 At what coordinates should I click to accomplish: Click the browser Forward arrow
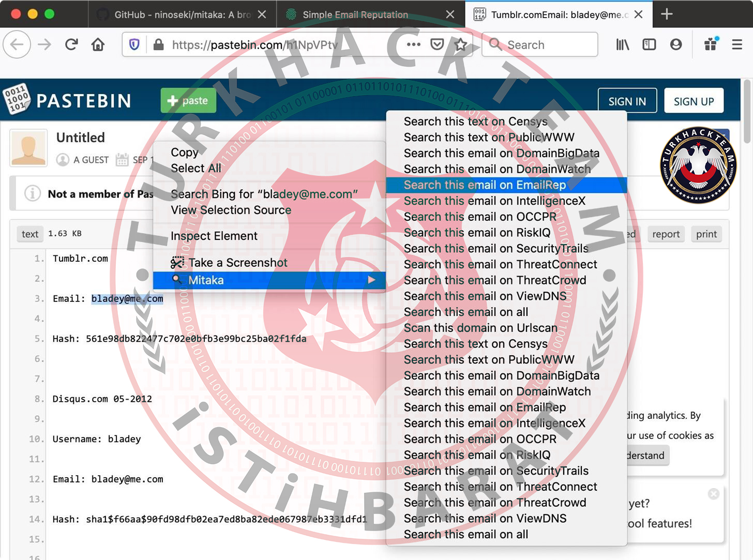[x=44, y=45]
